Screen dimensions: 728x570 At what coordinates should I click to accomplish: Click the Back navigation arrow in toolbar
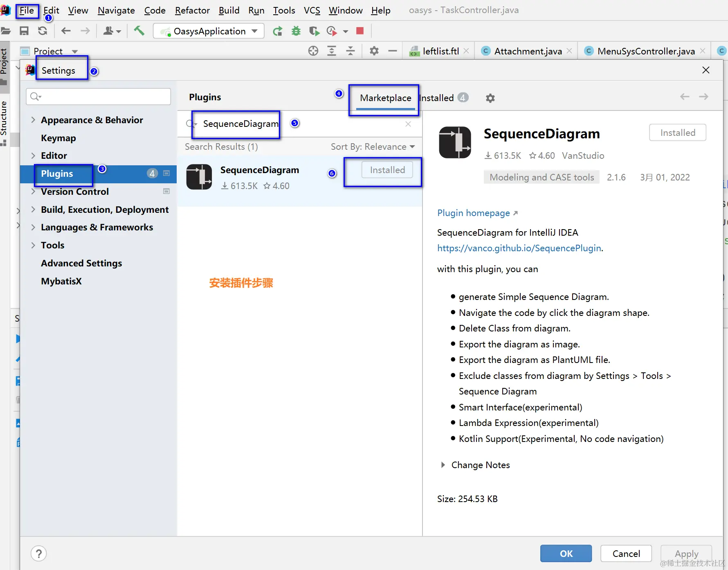point(66,31)
